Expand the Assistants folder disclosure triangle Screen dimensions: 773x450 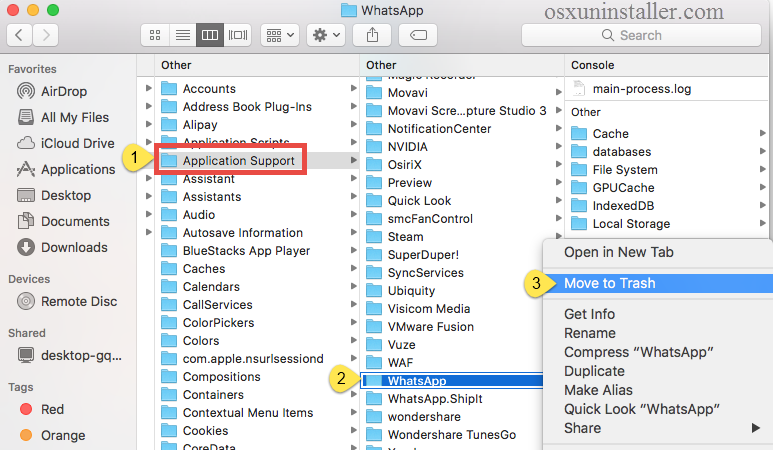[148, 196]
